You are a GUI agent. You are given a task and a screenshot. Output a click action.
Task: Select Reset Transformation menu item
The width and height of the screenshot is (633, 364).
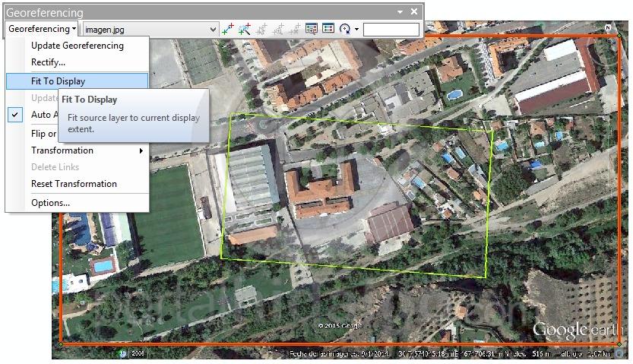click(74, 184)
